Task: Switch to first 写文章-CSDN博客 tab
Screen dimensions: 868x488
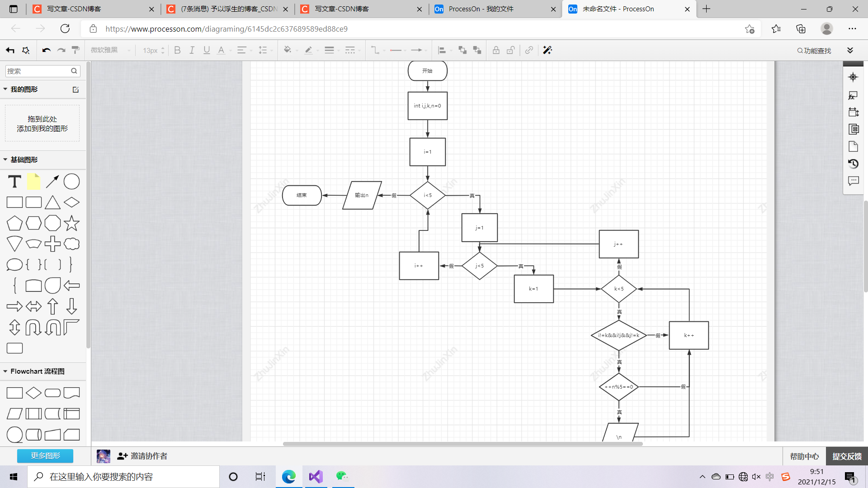Action: click(x=74, y=9)
